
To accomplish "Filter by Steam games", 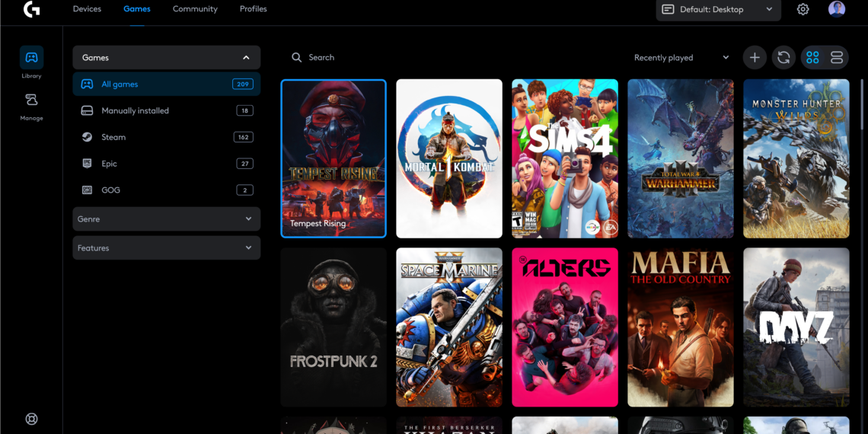I will click(x=167, y=137).
